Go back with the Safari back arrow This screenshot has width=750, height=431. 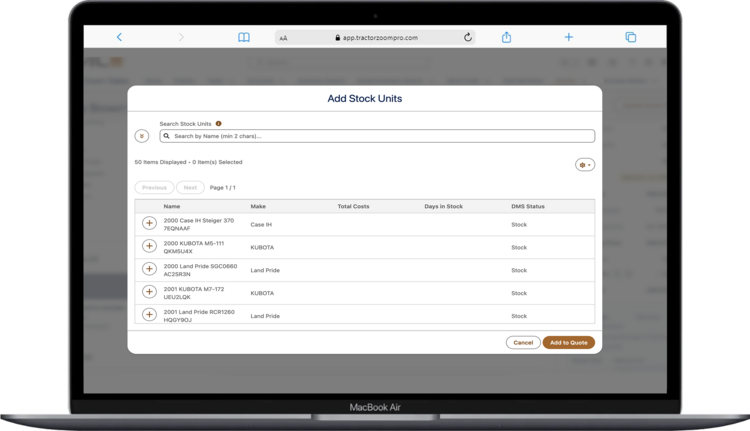119,37
